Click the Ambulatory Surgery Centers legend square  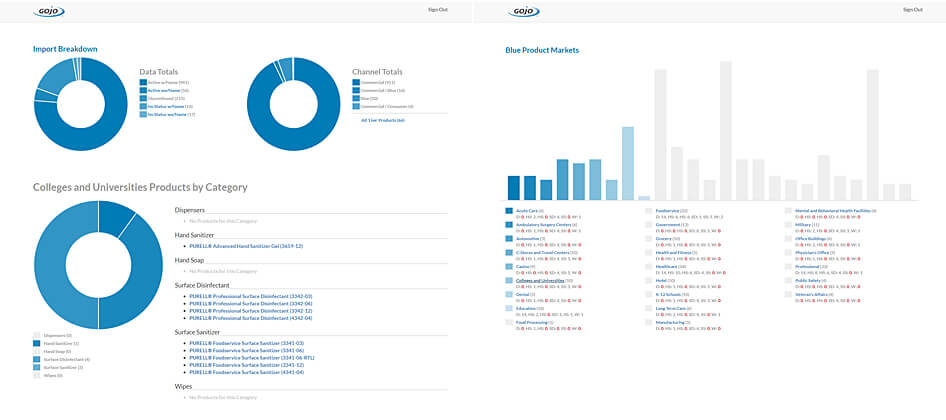tap(510, 225)
